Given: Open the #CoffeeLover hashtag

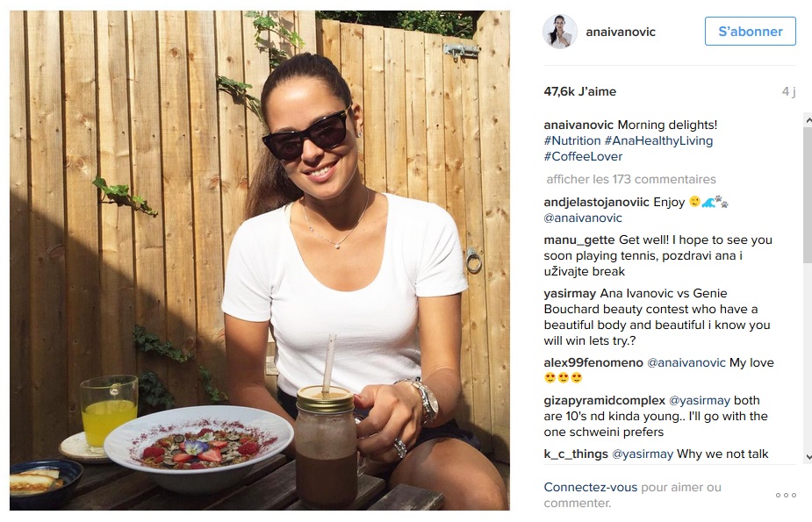Looking at the screenshot, I should [x=583, y=156].
